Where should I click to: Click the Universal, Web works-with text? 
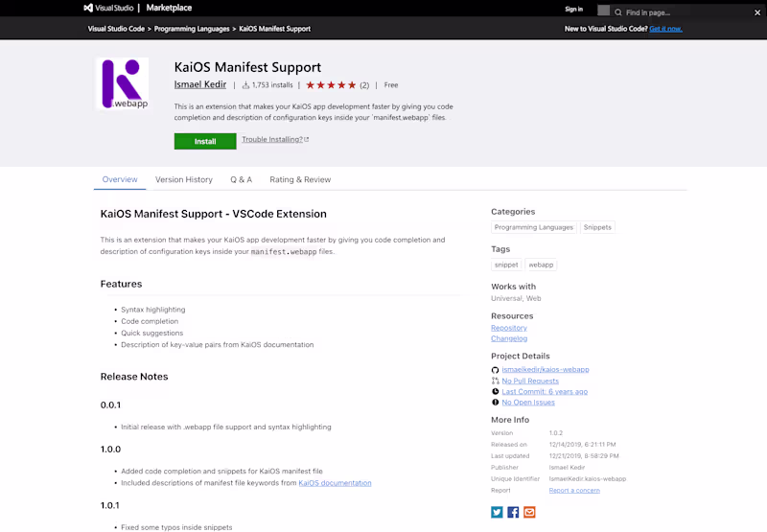[x=516, y=298]
